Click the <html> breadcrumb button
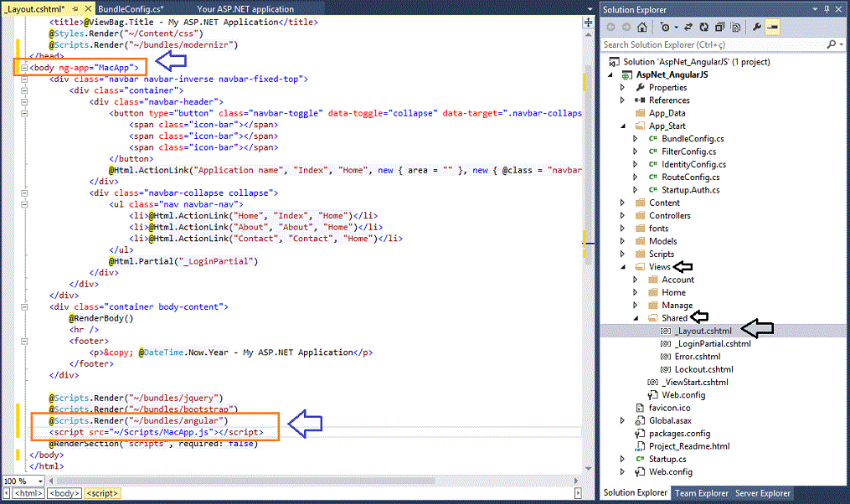 click(28, 493)
